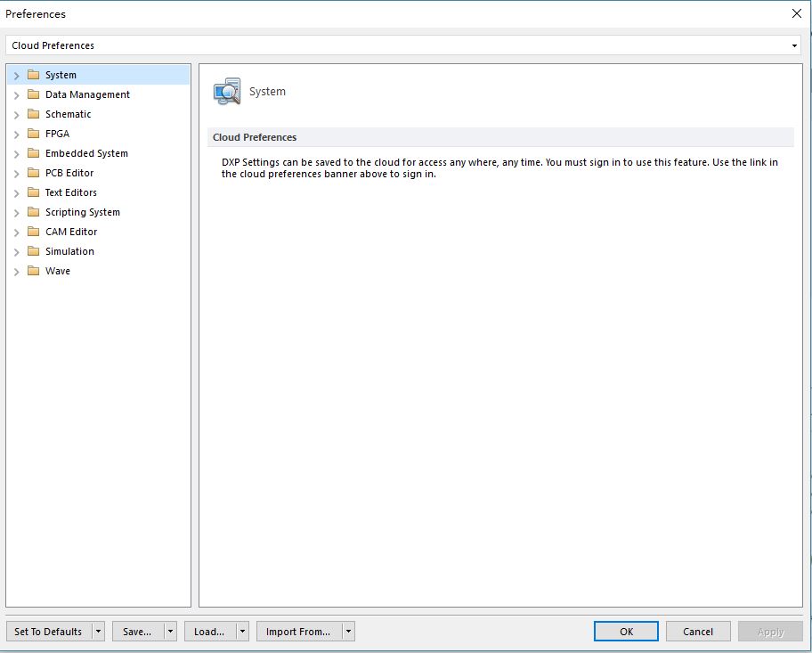The image size is (812, 653).
Task: Select Schematic label in tree
Action: click(68, 114)
